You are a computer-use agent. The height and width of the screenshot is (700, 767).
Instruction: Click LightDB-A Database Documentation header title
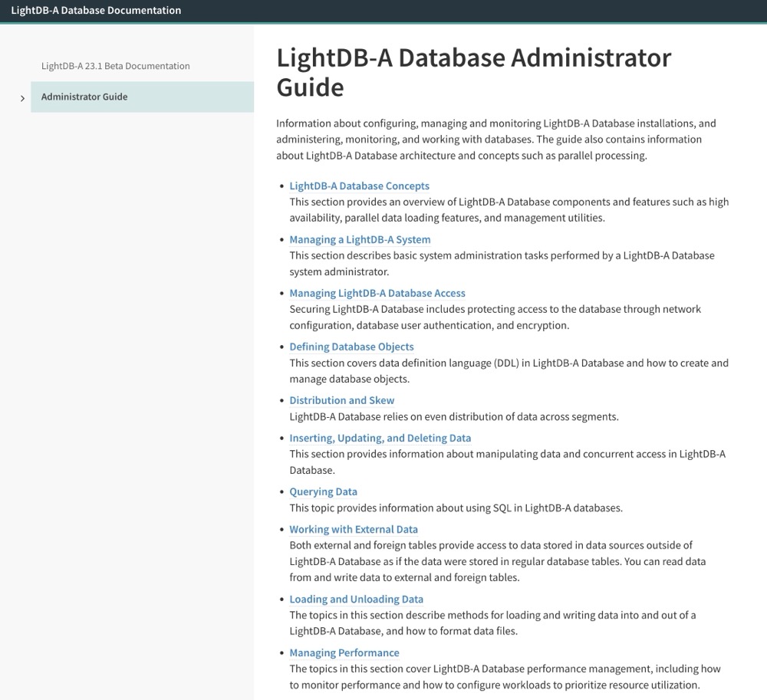coord(96,10)
